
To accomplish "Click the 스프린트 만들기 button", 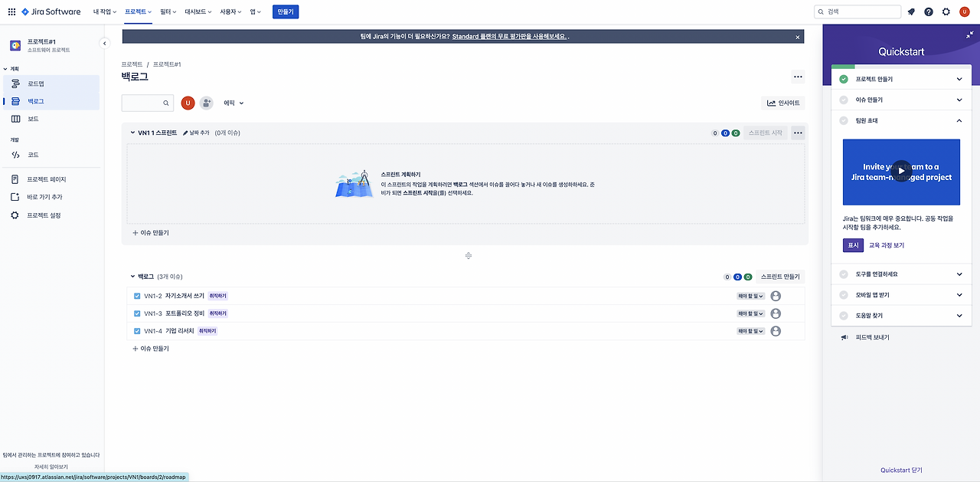I will pyautogui.click(x=780, y=277).
